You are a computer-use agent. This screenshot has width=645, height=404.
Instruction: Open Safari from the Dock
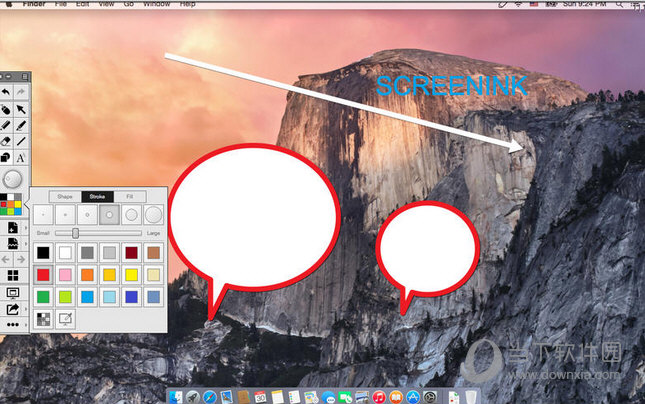coord(209,397)
